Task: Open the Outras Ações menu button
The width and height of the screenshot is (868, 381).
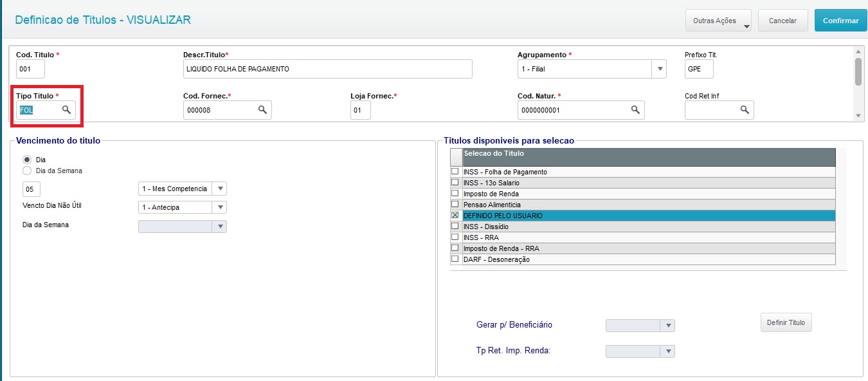Action: coord(719,21)
